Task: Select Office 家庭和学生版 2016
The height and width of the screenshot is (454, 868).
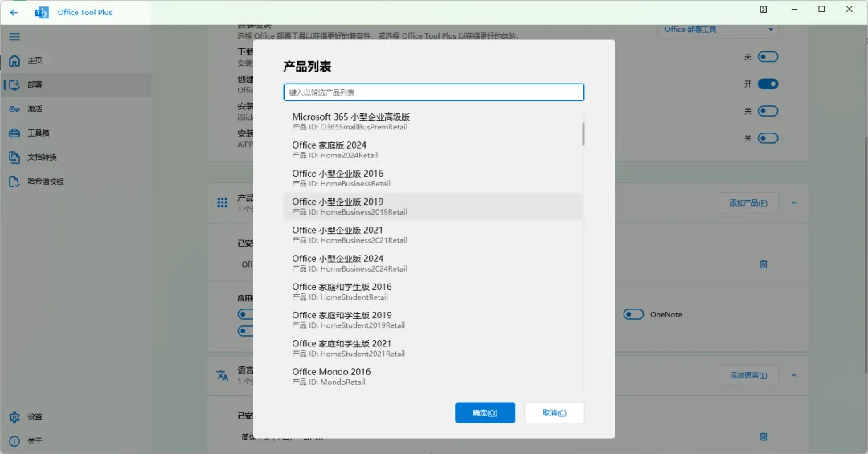Action: pyautogui.click(x=433, y=291)
